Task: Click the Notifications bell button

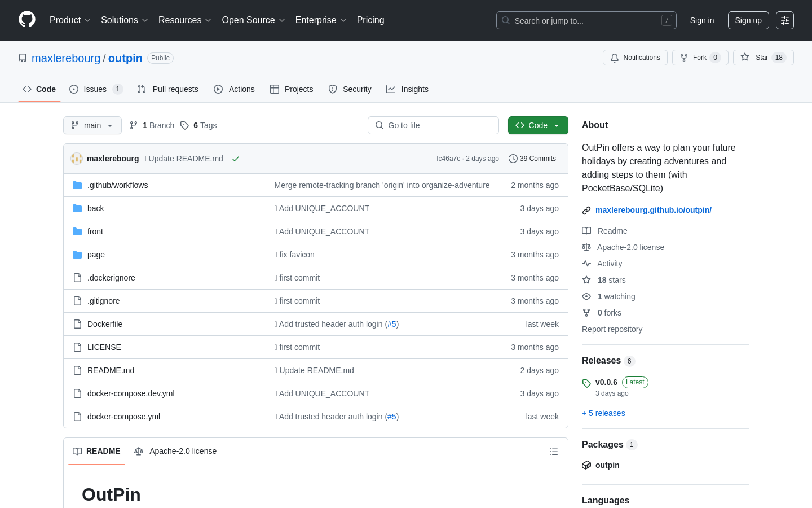Action: coord(635,58)
